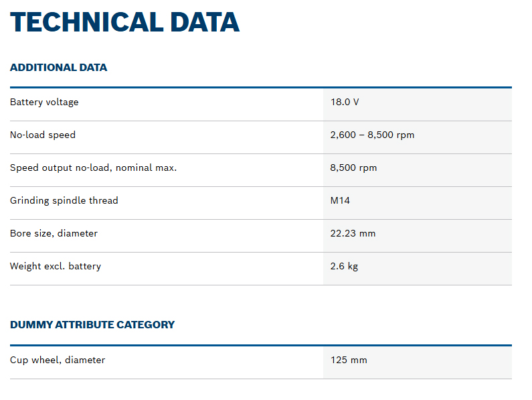Click the blue divider under ADDITIONAL DATA

pos(260,87)
